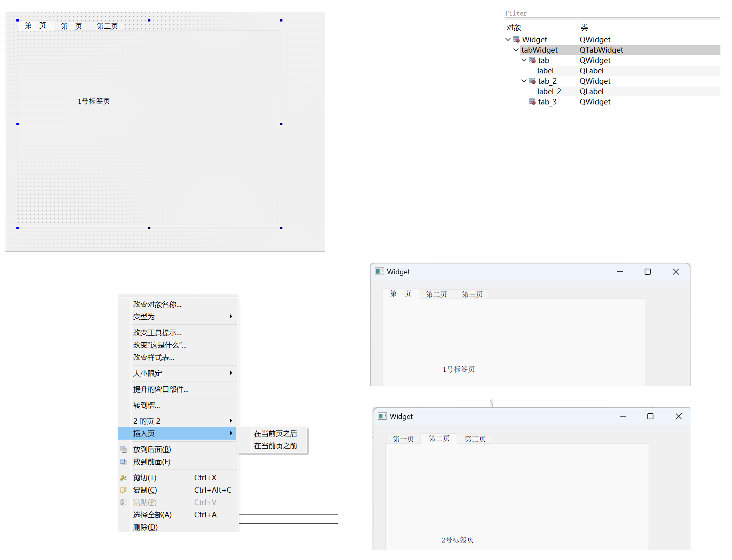
Task: Open the 插入页 submenu arrow
Action: [231, 433]
